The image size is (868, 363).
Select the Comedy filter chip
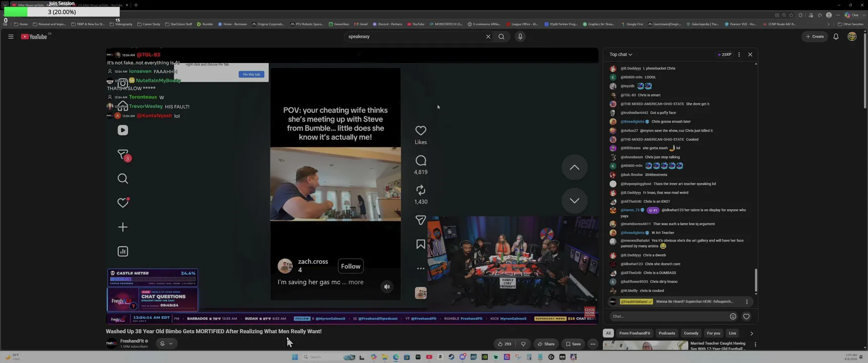point(691,333)
